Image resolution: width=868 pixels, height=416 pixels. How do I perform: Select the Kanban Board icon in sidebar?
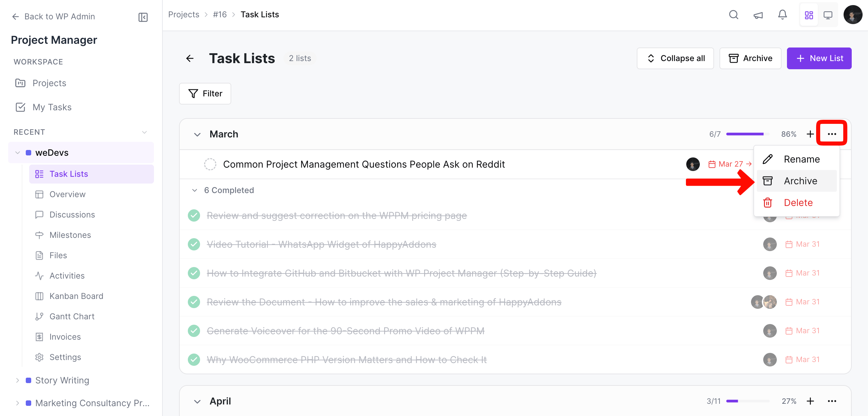[x=40, y=296]
